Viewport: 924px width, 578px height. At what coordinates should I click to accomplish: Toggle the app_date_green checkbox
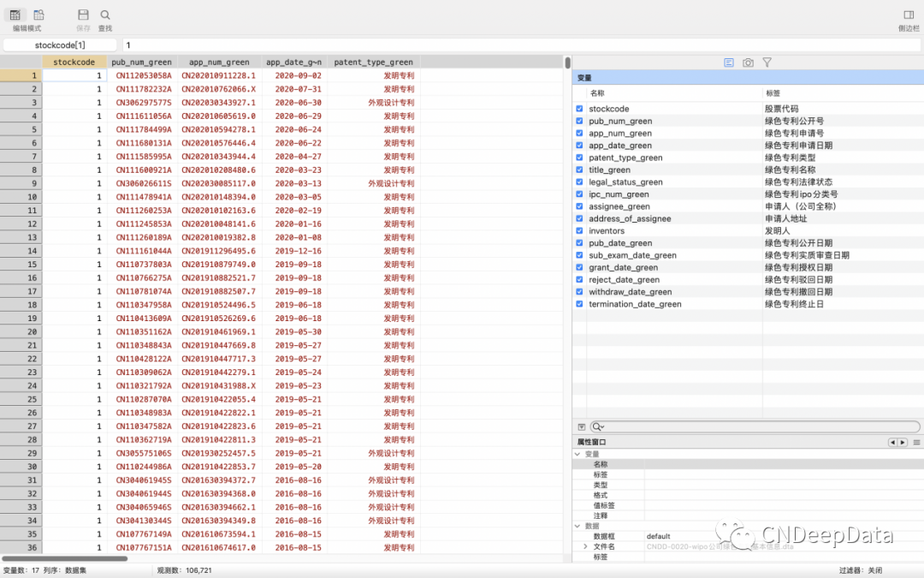click(x=579, y=145)
